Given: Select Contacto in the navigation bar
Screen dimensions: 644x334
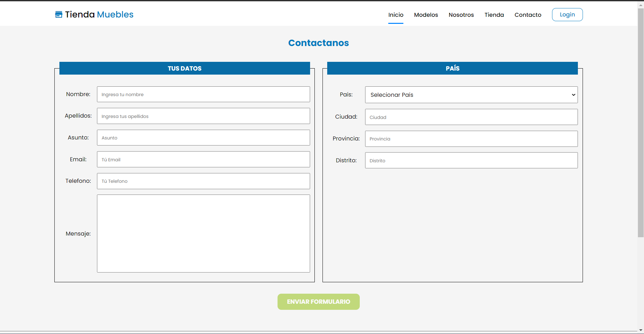Looking at the screenshot, I should (528, 15).
